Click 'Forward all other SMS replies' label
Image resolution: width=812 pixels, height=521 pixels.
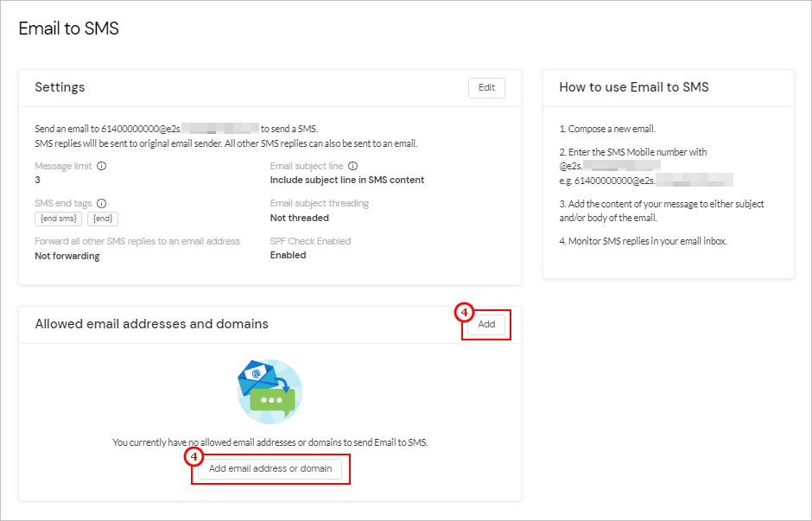(x=137, y=241)
